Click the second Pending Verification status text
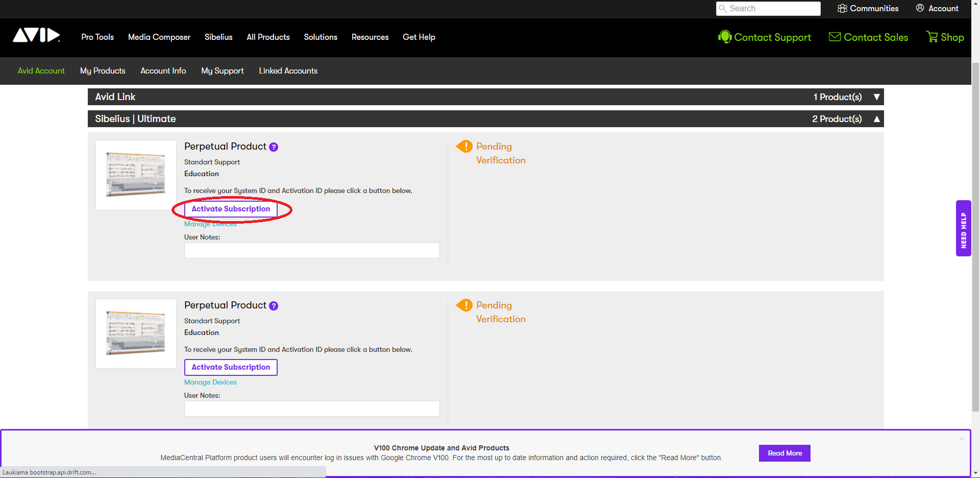The height and width of the screenshot is (478, 980). pyautogui.click(x=501, y=312)
